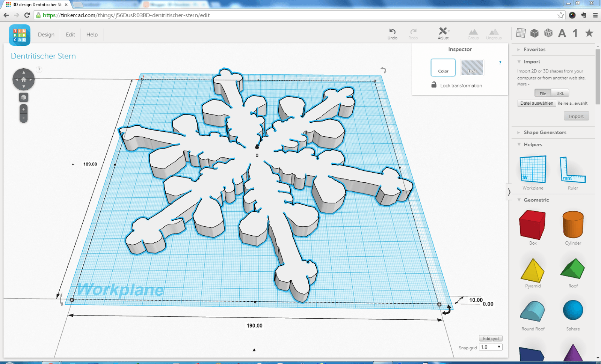
Task: Click the Home button on view navigation cube
Action: (24, 79)
